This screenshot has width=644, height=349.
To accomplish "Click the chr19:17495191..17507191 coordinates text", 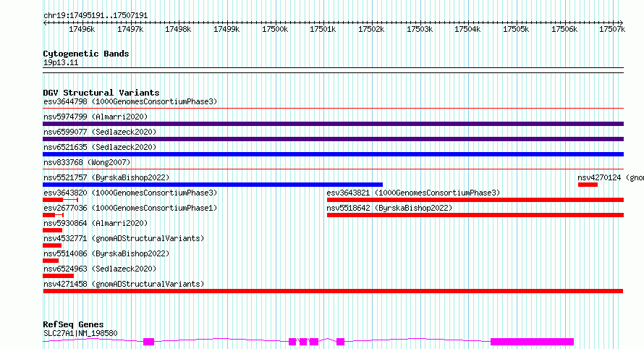I will point(96,15).
